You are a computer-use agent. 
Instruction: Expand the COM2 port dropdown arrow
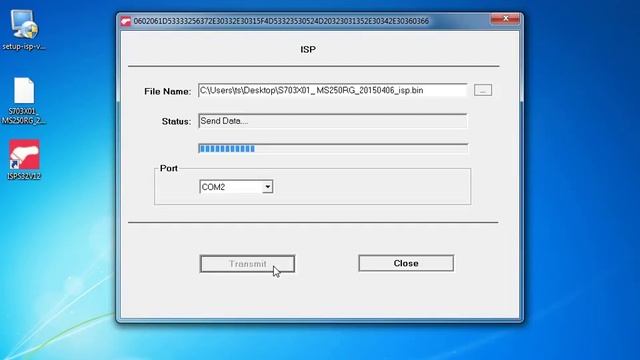pyautogui.click(x=267, y=187)
